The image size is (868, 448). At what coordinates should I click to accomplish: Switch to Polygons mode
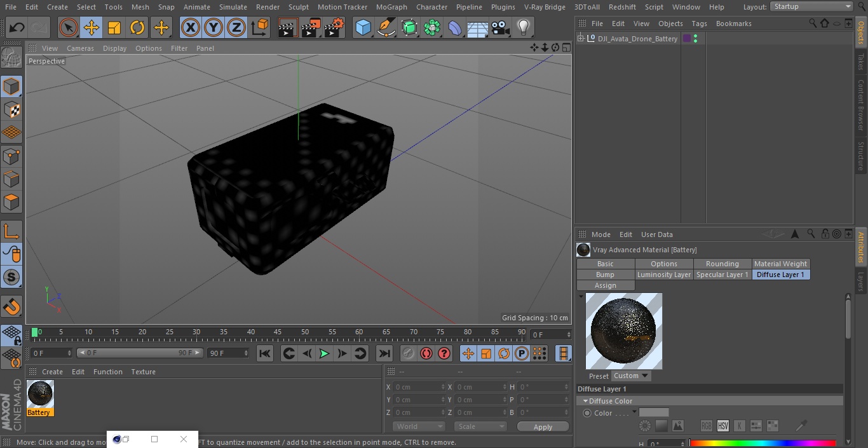click(11, 203)
